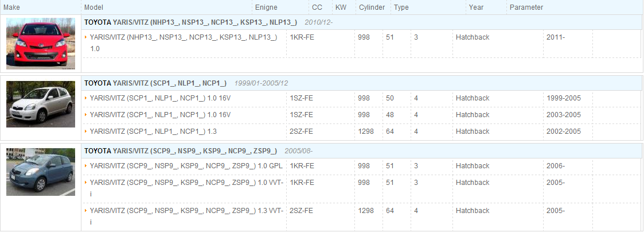Click the arrow bullet before SCP9_ 1.3 VVT-i row

[x=86, y=211]
